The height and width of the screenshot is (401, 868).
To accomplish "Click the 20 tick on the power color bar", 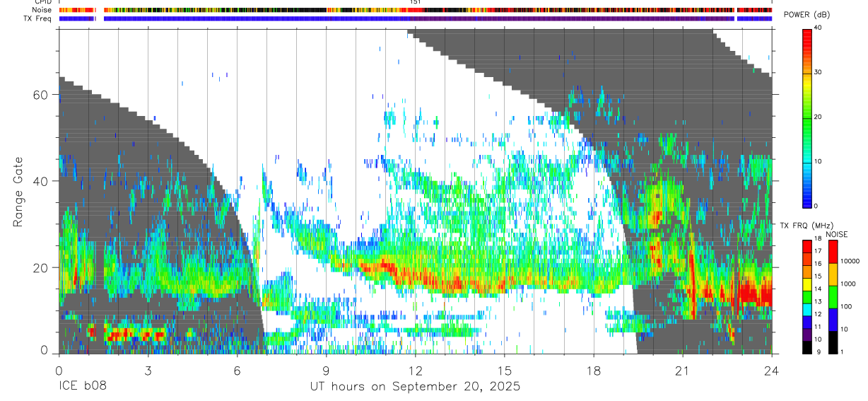I will (817, 117).
